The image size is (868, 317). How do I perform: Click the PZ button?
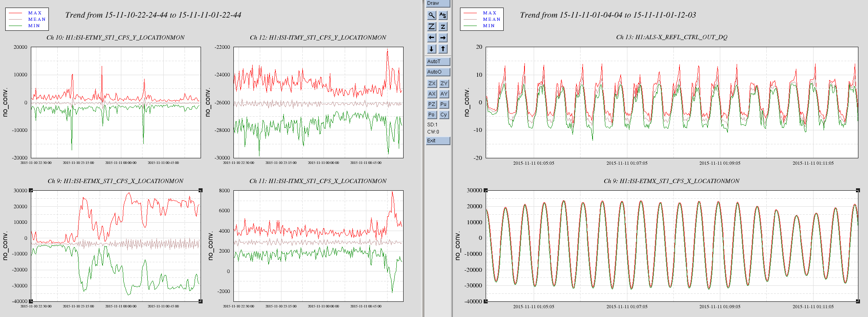pos(432,104)
